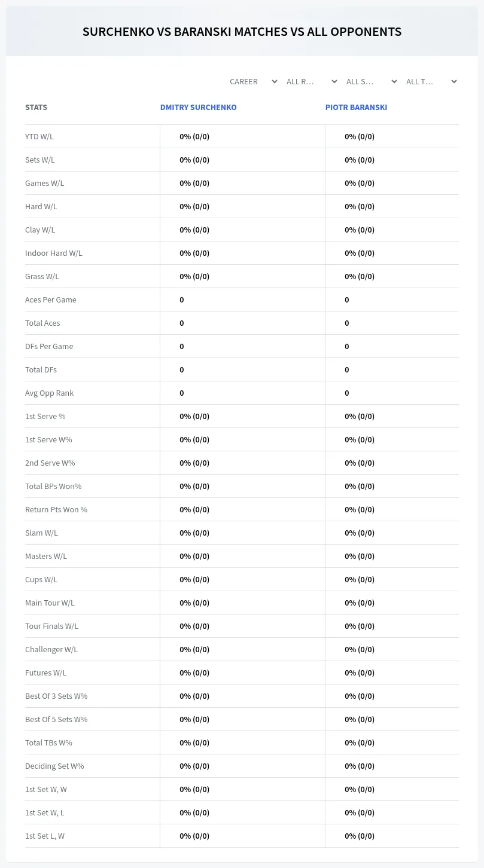Click Baranski's Challenger W/L value

click(x=360, y=650)
